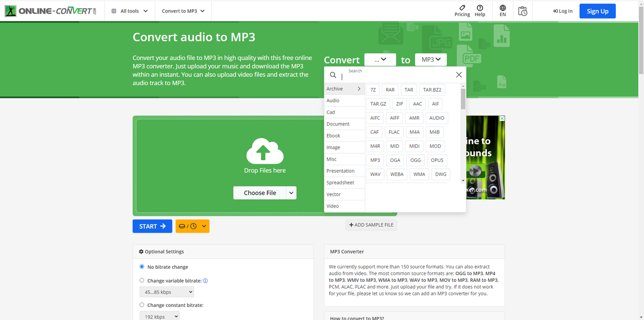644x320 pixels.
Task: Click the format list scrollbar thumb
Action: click(x=463, y=98)
